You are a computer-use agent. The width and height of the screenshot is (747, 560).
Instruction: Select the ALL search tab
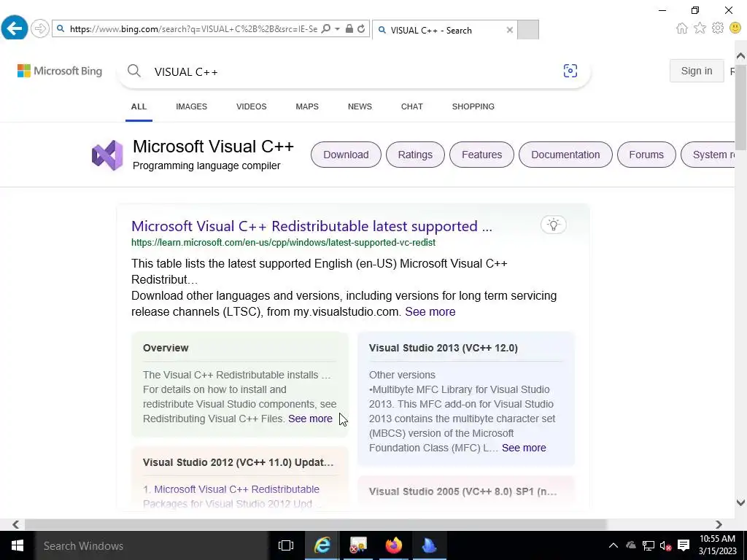click(139, 106)
